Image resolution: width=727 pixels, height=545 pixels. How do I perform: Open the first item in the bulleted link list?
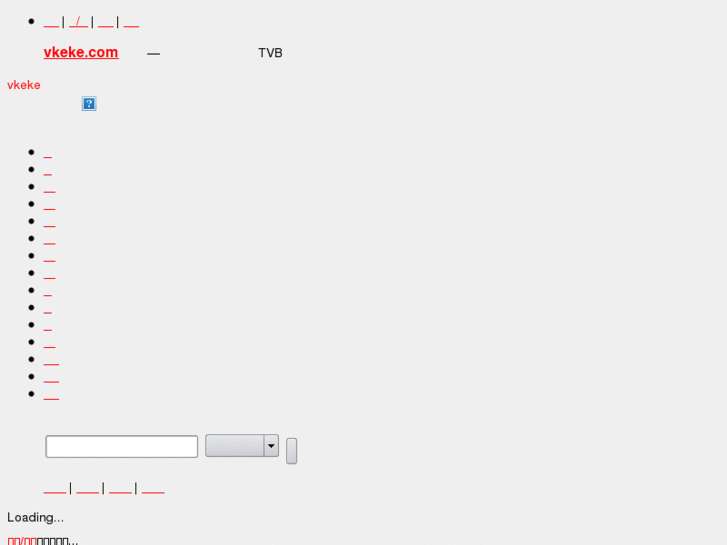(x=48, y=154)
